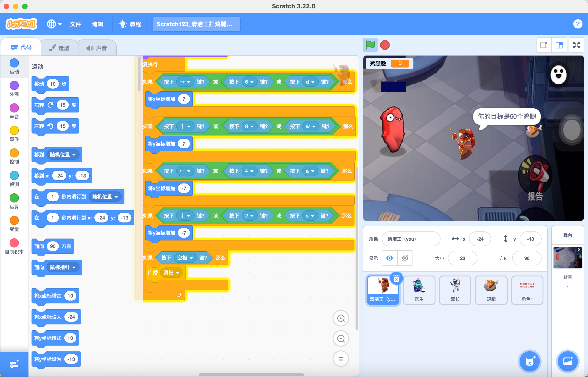Zoom in the code workspace
The image size is (588, 377).
(x=341, y=318)
